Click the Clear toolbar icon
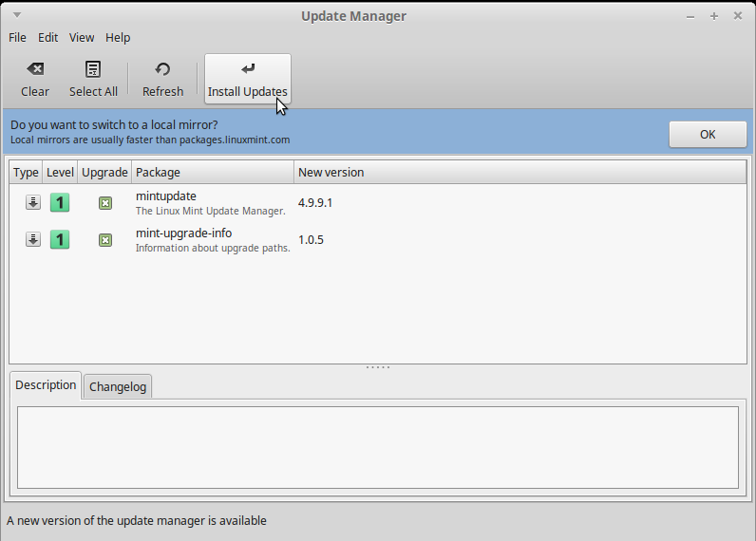The width and height of the screenshot is (756, 541). tap(35, 69)
